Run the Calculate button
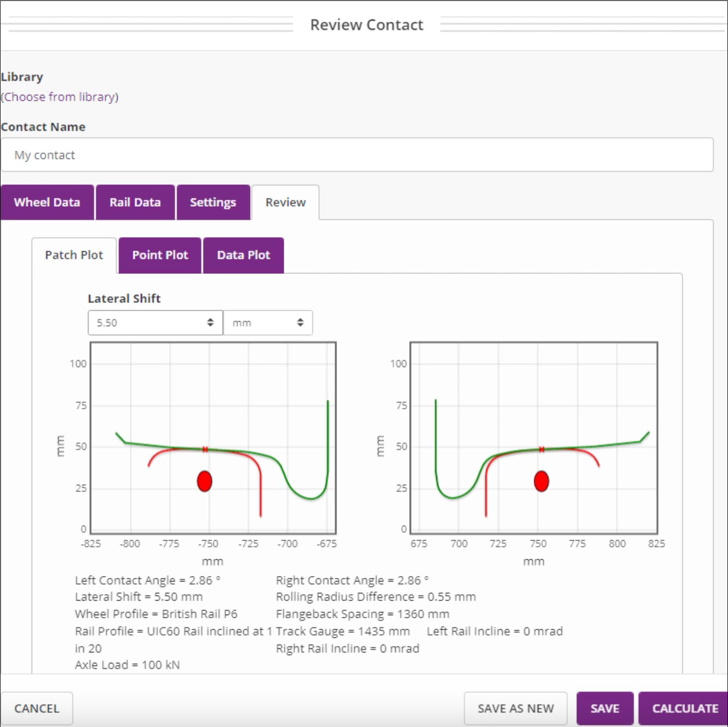Image resolution: width=728 pixels, height=727 pixels. [x=685, y=708]
